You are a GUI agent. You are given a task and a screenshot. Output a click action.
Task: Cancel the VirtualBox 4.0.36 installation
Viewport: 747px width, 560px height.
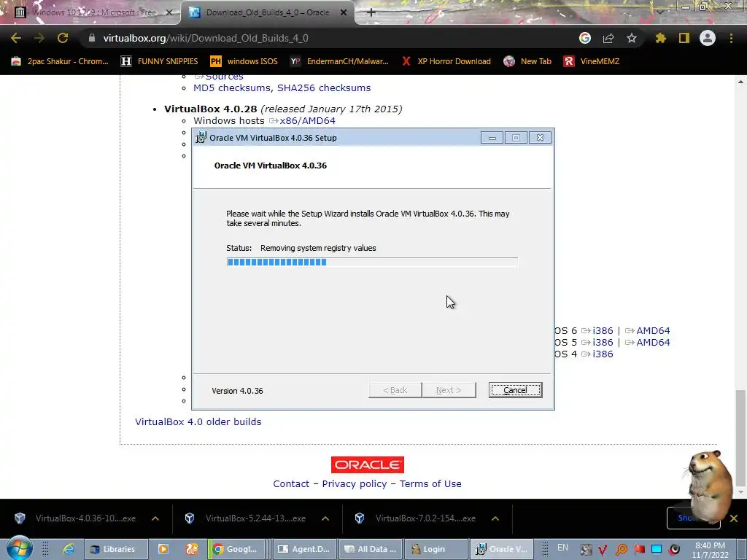(516, 390)
